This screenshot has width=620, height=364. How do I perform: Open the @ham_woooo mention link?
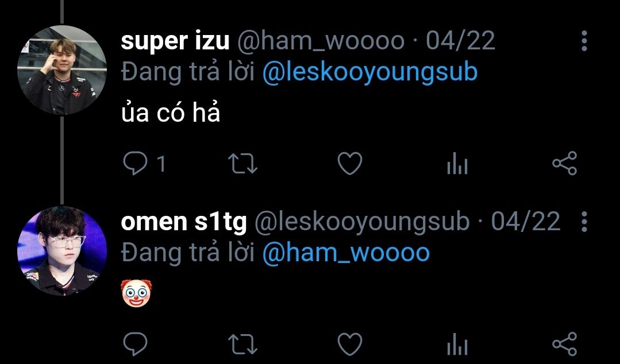pyautogui.click(x=346, y=253)
